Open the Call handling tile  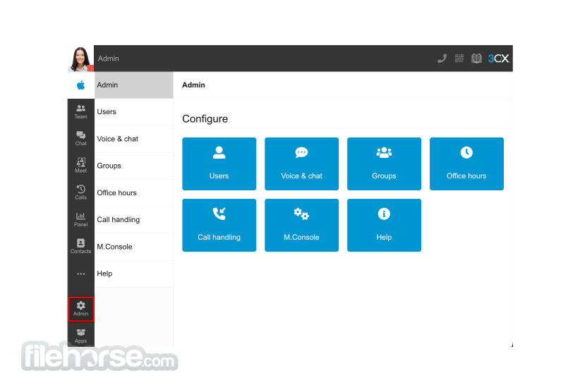coord(219,225)
